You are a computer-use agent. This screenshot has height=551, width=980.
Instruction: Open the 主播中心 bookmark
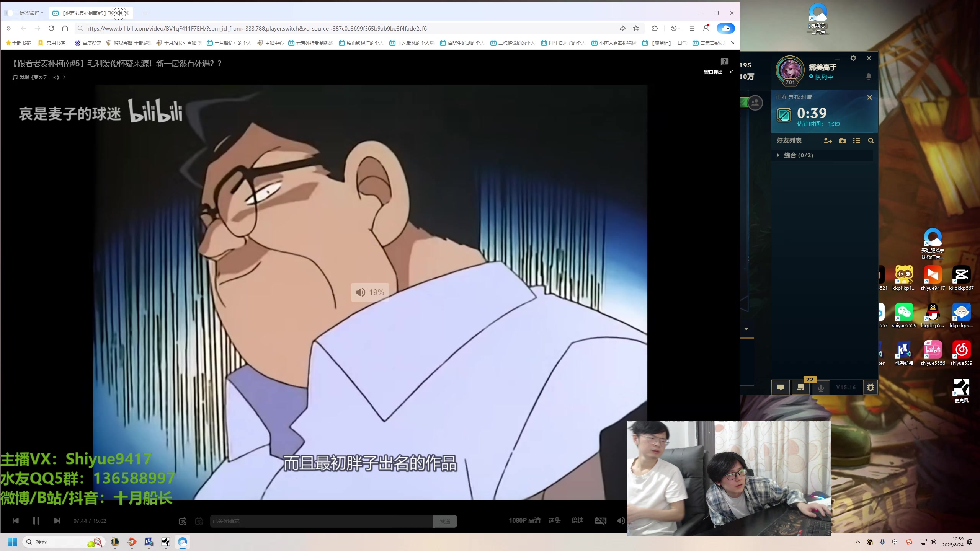coord(270,43)
